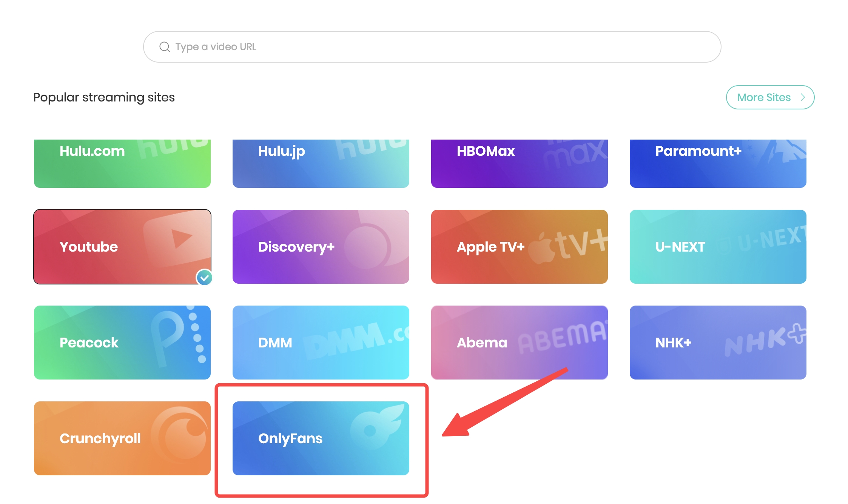The width and height of the screenshot is (848, 504).
Task: Open the DMM site card
Action: [x=321, y=343]
